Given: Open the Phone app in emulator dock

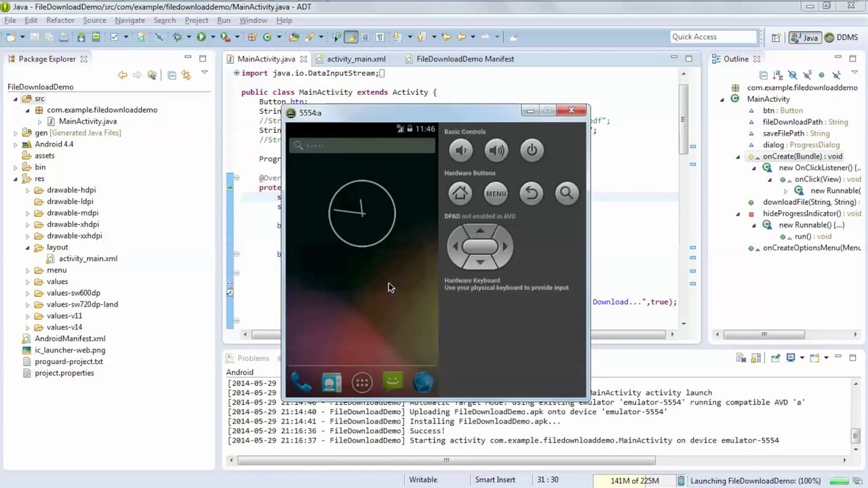Looking at the screenshot, I should 301,383.
